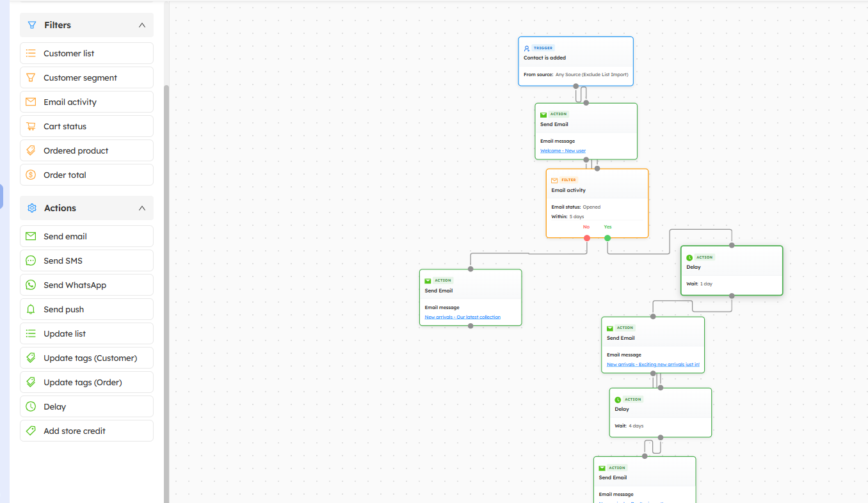The width and height of the screenshot is (868, 503).
Task: Collapse the Filters section chevron
Action: (x=142, y=25)
